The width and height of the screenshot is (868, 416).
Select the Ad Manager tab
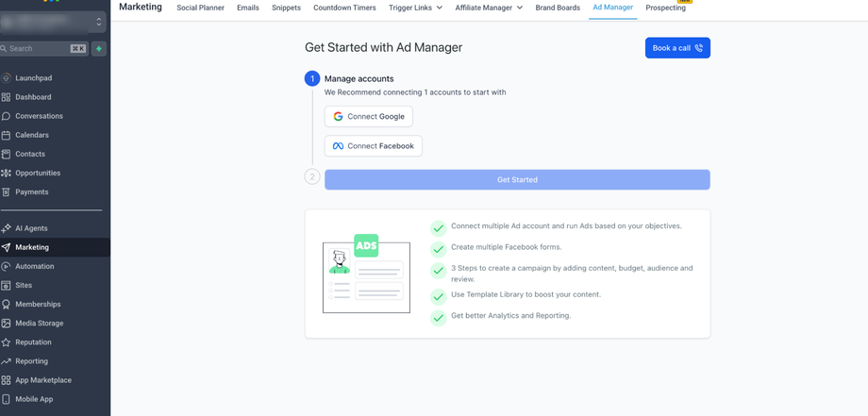(x=613, y=8)
